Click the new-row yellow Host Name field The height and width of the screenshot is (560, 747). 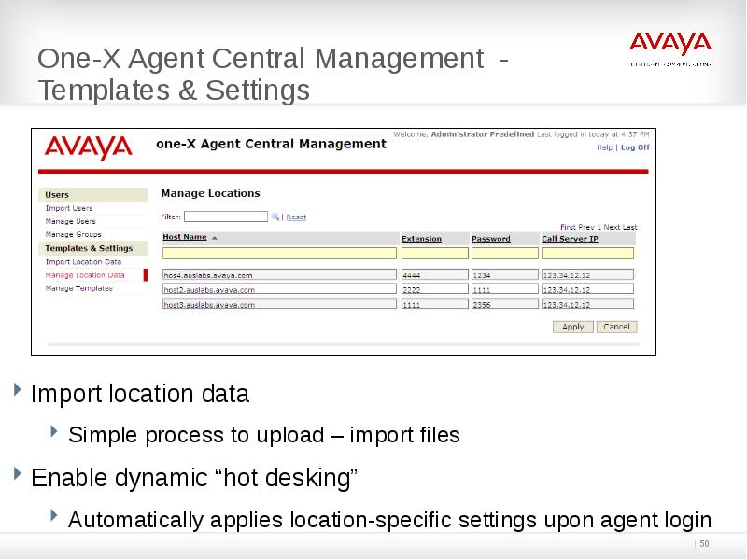point(279,253)
